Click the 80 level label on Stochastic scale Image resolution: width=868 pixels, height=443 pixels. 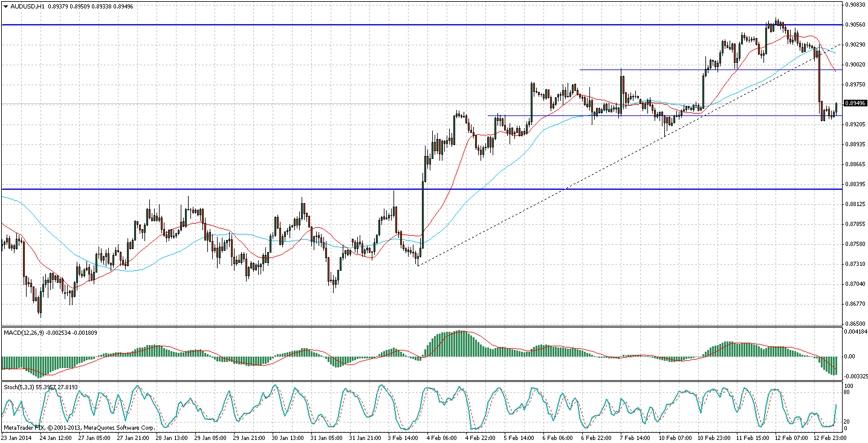pyautogui.click(x=848, y=393)
